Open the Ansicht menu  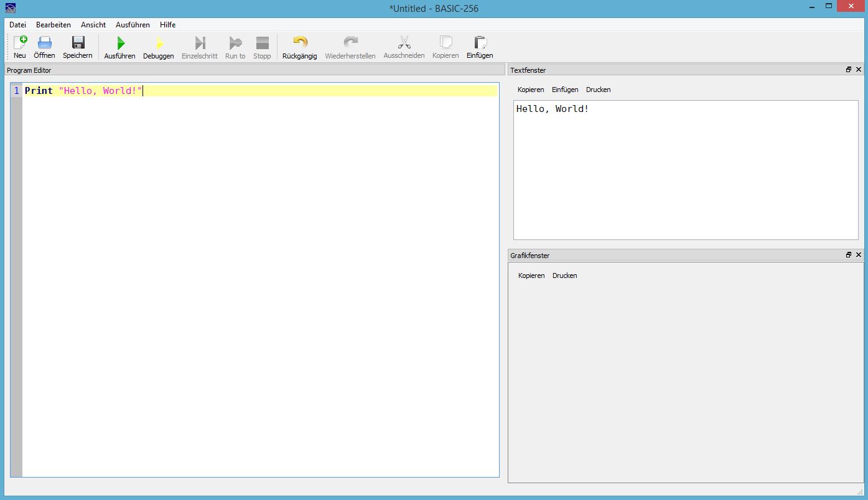tap(93, 25)
